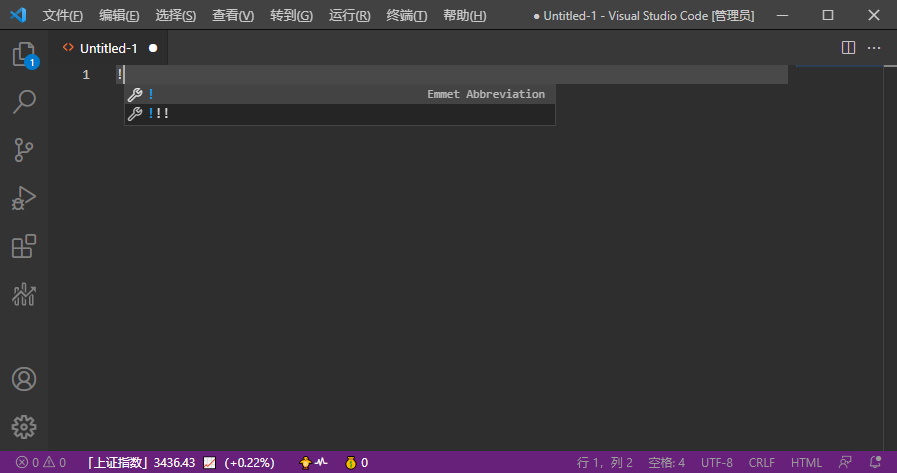Open the 查看(V) menu

(x=233, y=15)
